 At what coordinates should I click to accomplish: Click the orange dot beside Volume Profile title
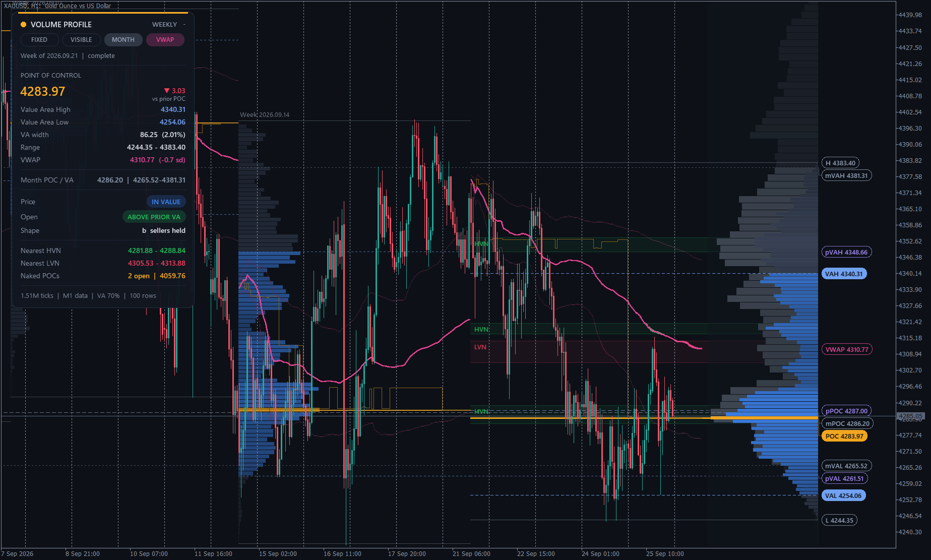coord(23,24)
